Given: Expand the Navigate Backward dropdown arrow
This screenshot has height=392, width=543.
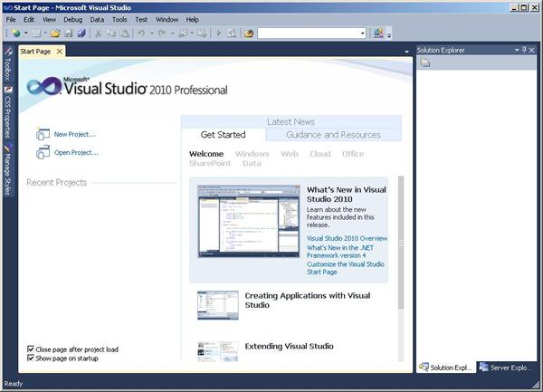Looking at the screenshot, I should (192, 33).
